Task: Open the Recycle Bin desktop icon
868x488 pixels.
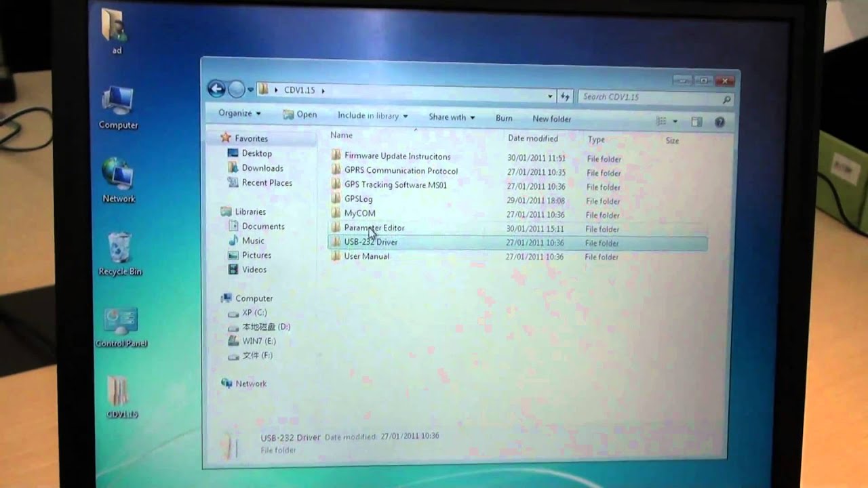Action: tap(120, 253)
